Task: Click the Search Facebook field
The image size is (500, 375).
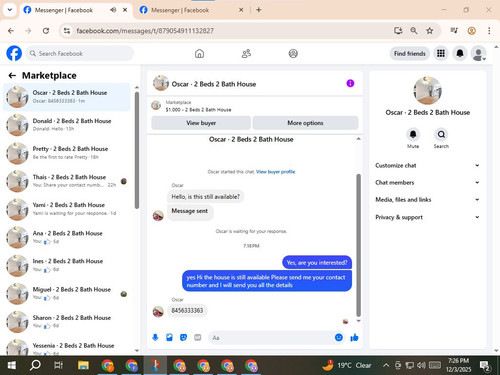Action: click(80, 53)
